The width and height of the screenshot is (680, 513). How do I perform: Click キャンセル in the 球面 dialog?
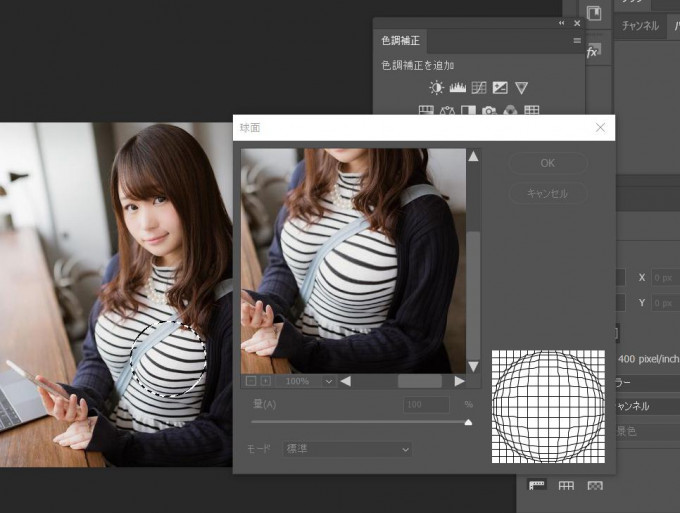[547, 193]
